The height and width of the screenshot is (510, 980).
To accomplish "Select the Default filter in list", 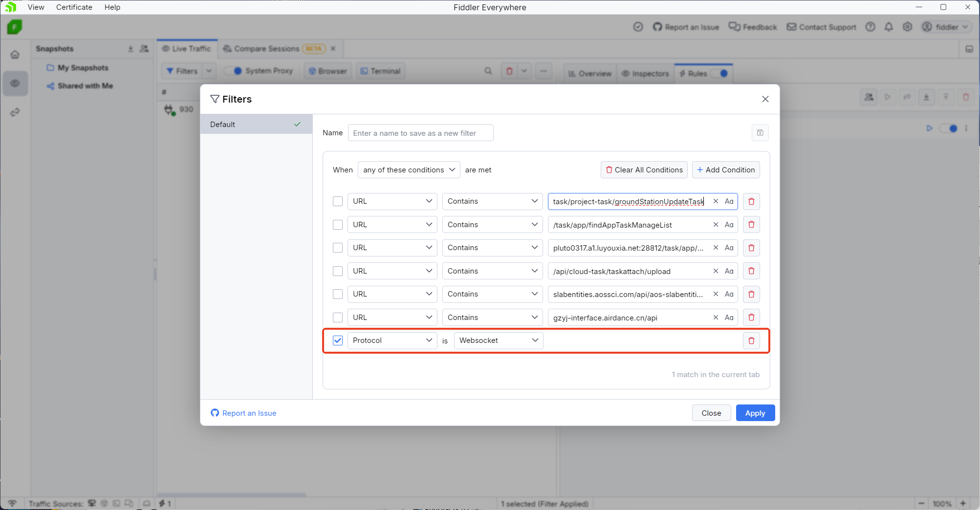I will [x=256, y=125].
